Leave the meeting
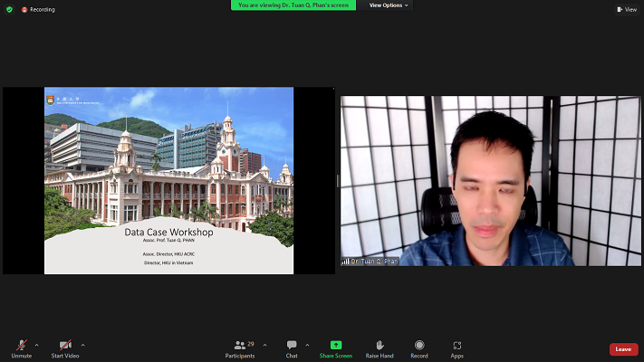The image size is (644, 362). pos(623,349)
